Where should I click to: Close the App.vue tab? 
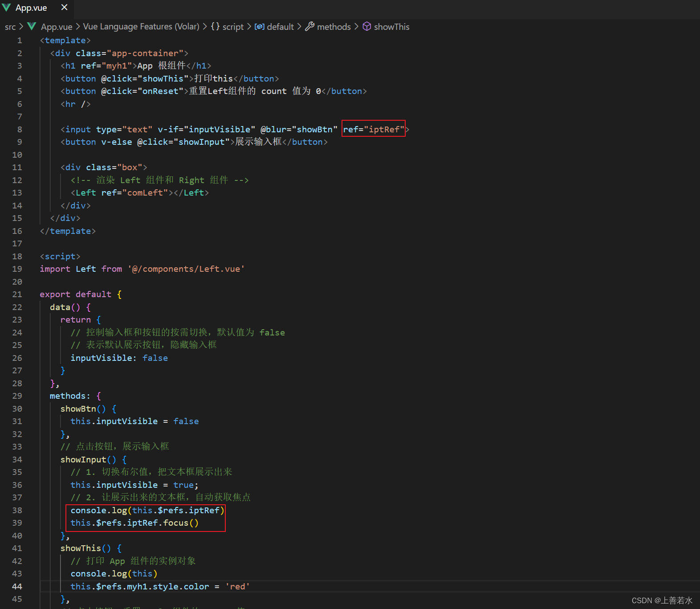click(x=64, y=8)
